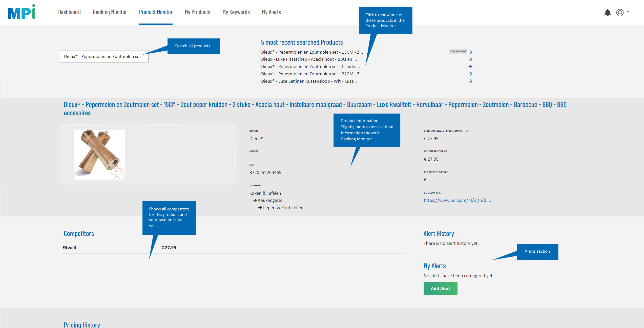Image resolution: width=644 pixels, height=328 pixels.
Task: Click 'There is no alert history yet' text
Action: click(451, 243)
